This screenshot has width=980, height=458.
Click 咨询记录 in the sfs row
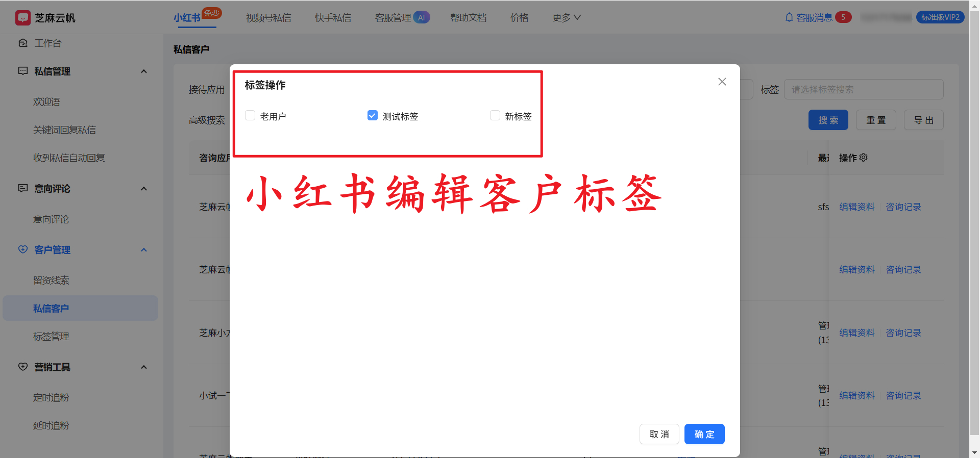coord(903,207)
